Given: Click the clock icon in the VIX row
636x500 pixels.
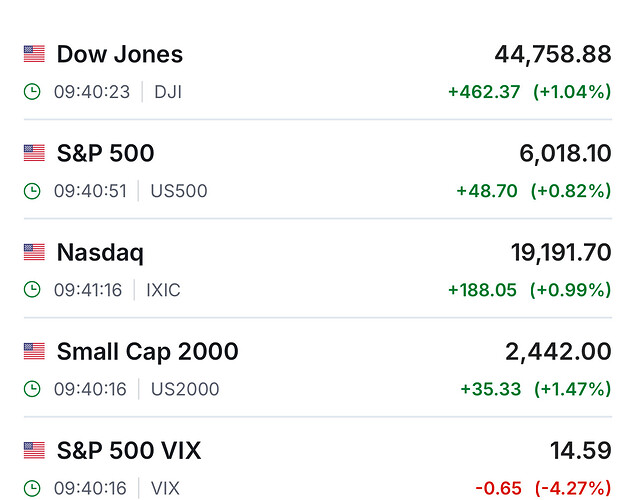Looking at the screenshot, I should 33,488.
